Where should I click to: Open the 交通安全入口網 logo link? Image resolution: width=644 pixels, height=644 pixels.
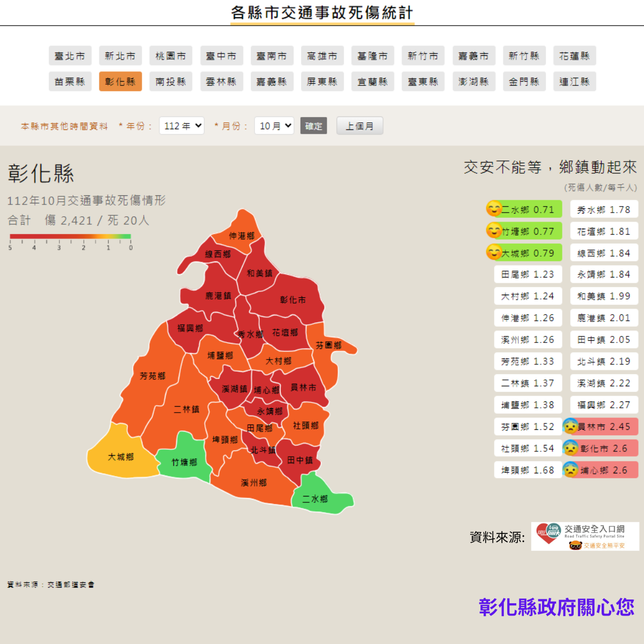(x=585, y=536)
